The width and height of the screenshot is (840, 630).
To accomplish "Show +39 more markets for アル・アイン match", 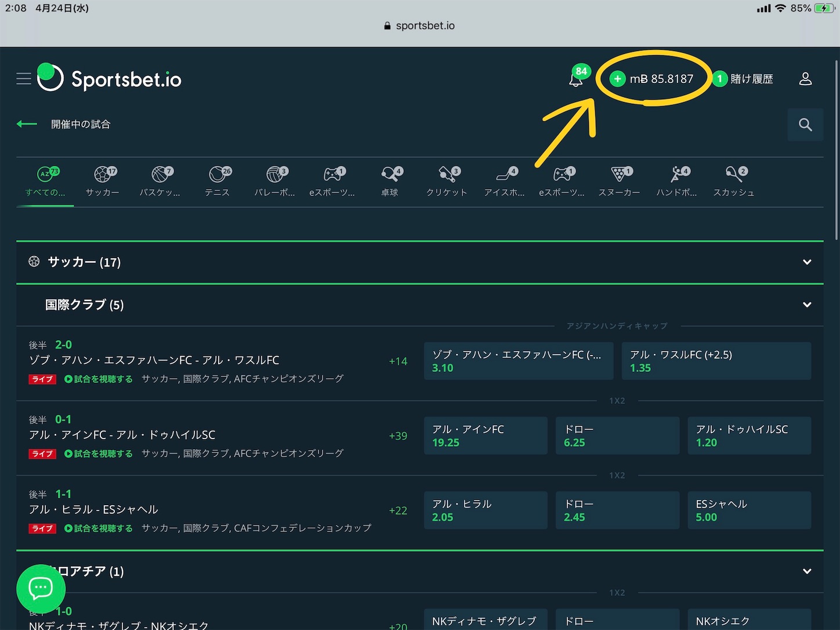I will (x=398, y=436).
